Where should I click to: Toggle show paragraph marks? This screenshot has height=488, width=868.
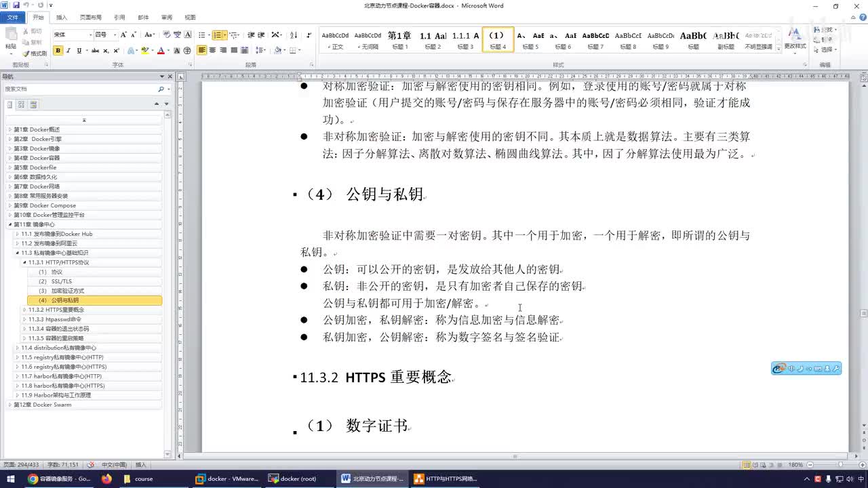309,35
